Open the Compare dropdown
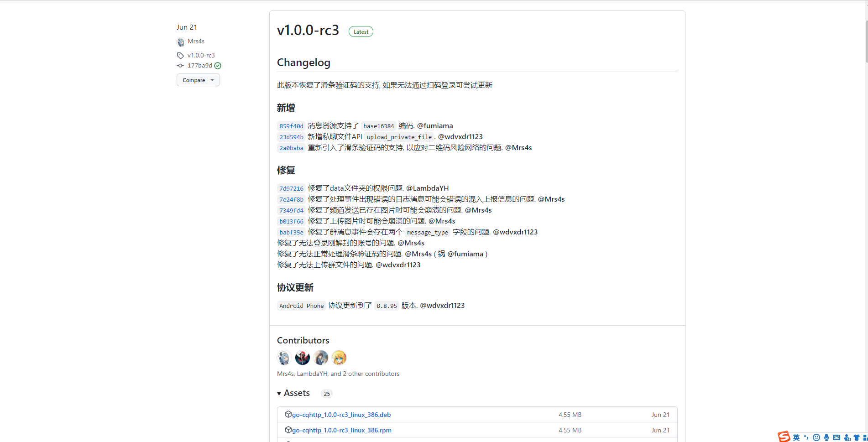This screenshot has height=442, width=868. tap(198, 80)
